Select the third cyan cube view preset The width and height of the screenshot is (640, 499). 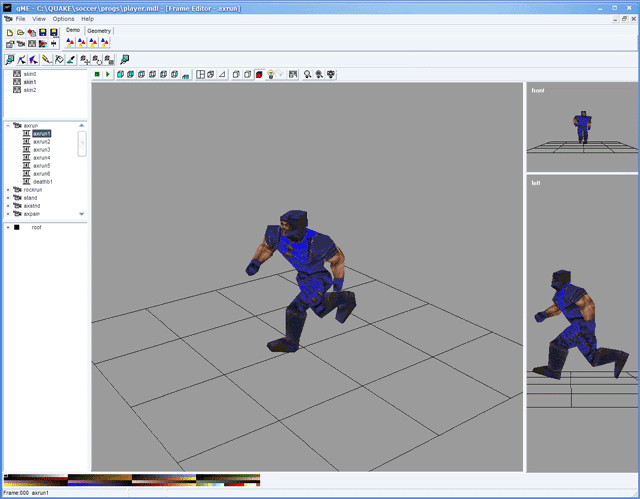click(142, 74)
